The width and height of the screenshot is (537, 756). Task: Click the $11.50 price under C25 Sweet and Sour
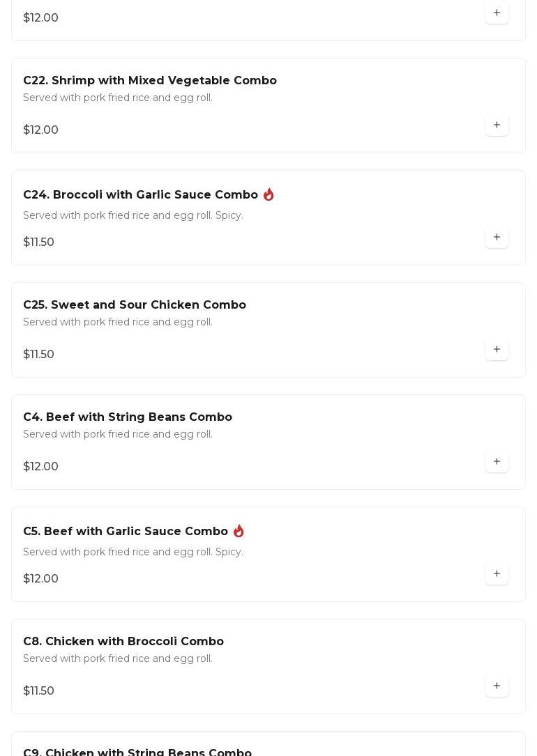(39, 355)
